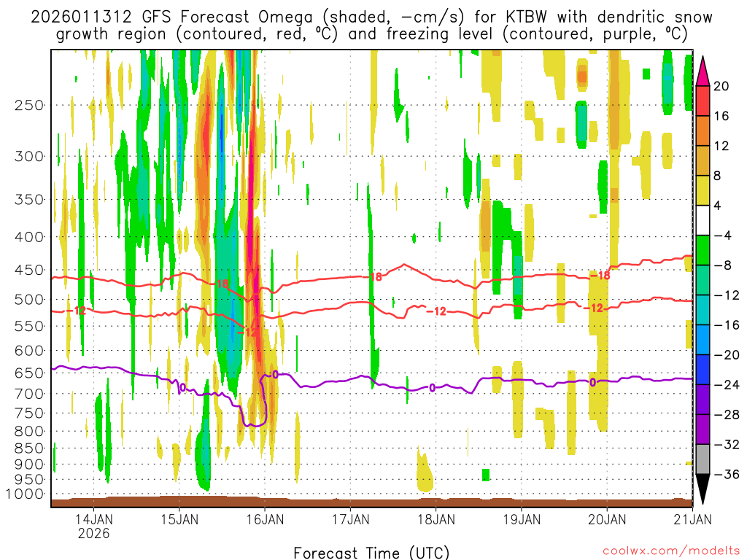Click the 650 pressure level label
This screenshot has width=747, height=560.
29,373
